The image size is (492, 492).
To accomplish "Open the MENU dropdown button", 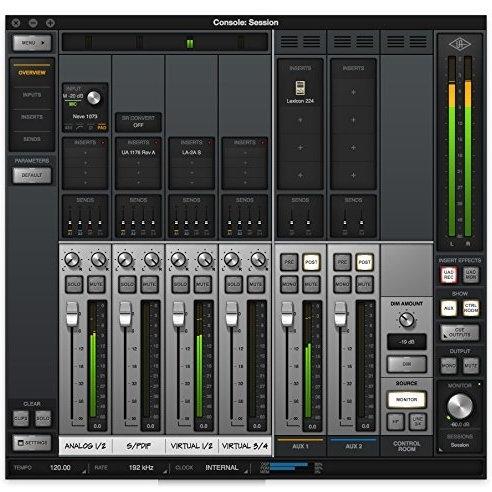I will (32, 43).
